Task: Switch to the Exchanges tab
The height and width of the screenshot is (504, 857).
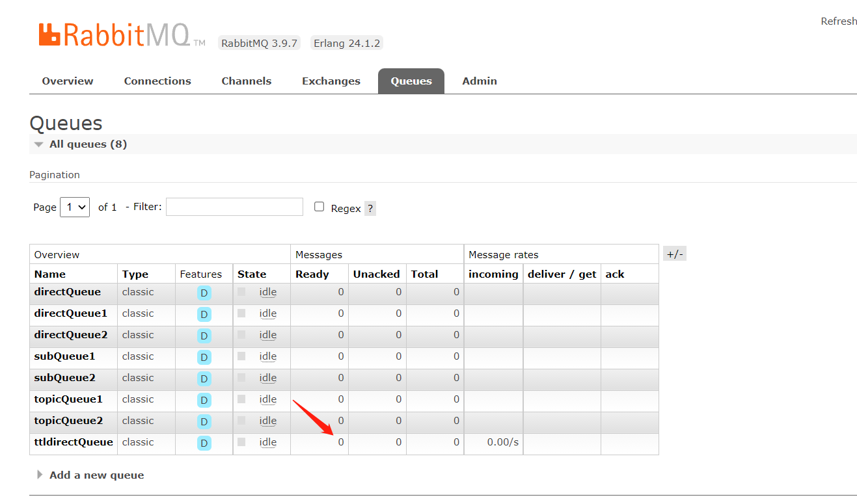Action: coord(331,81)
